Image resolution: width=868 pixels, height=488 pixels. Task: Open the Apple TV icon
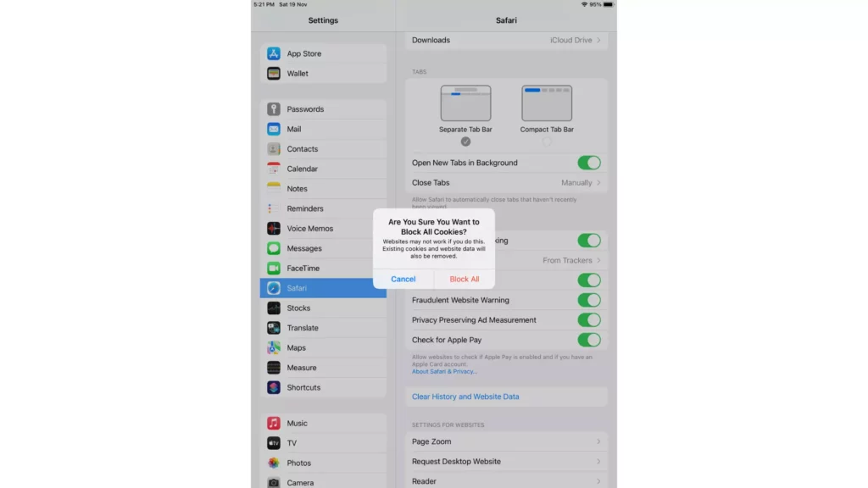274,443
